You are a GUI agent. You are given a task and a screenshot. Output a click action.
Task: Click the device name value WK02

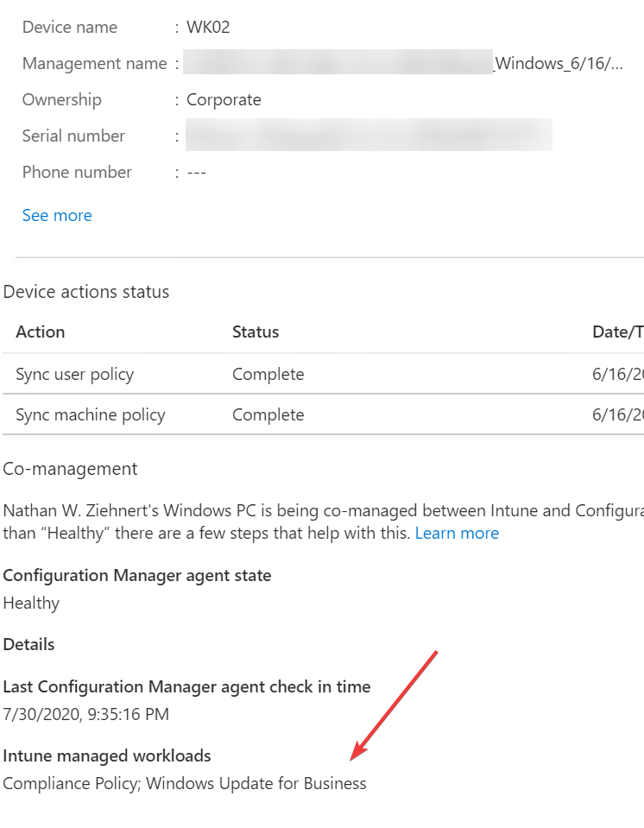pyautogui.click(x=208, y=28)
